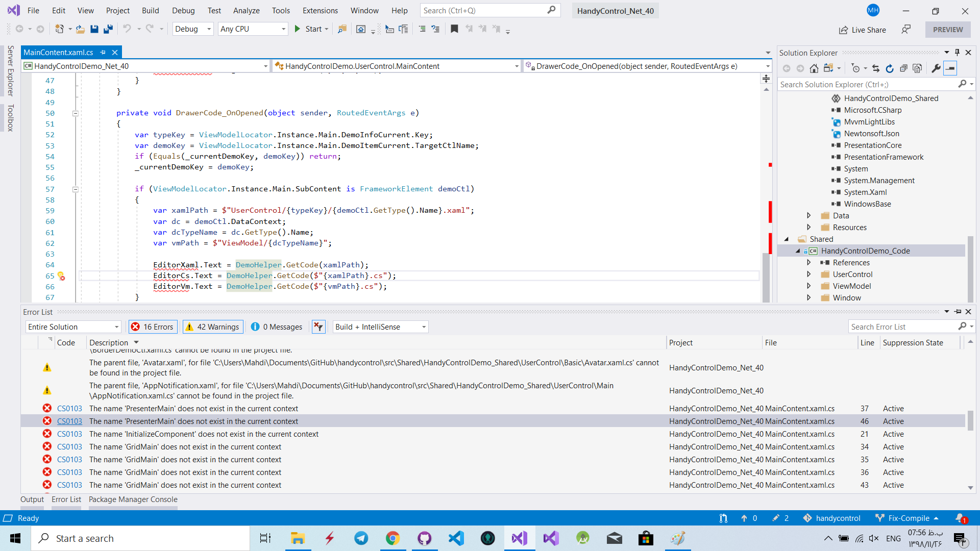This screenshot has height=551, width=980.
Task: Open the Extensions menu
Action: [320, 10]
